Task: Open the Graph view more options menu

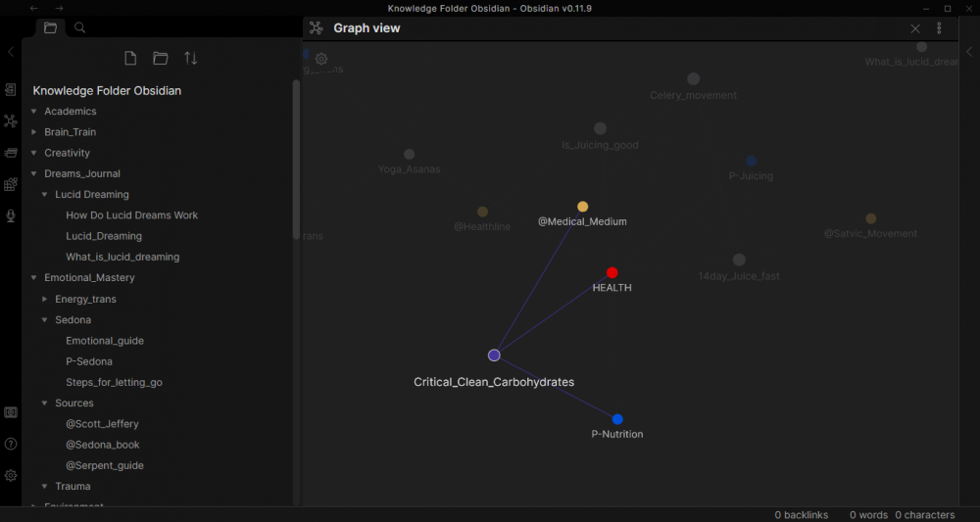Action: pos(939,28)
